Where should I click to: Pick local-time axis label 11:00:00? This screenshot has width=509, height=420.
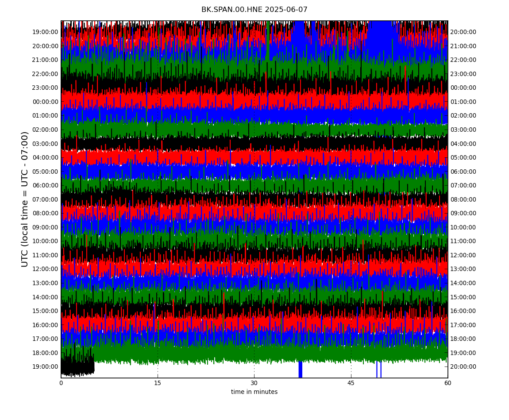pyautogui.click(x=463, y=241)
